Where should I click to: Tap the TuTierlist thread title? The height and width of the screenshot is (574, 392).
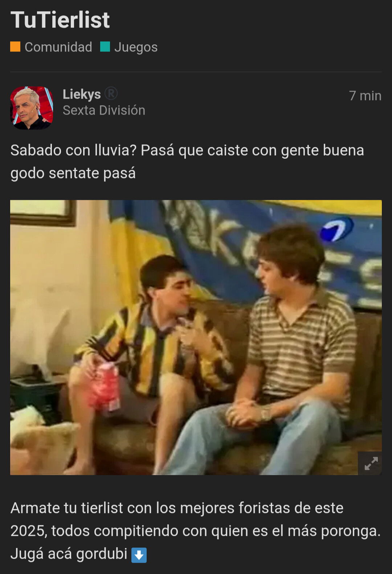pyautogui.click(x=60, y=20)
